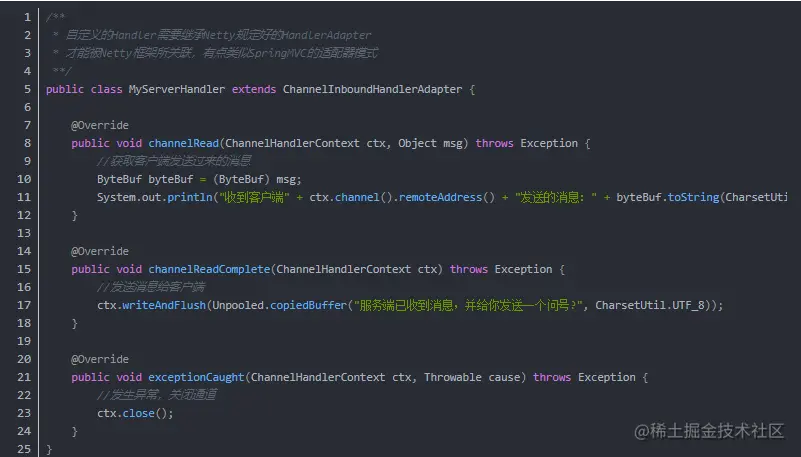Click line number 15 in the gutter

pos(24,269)
